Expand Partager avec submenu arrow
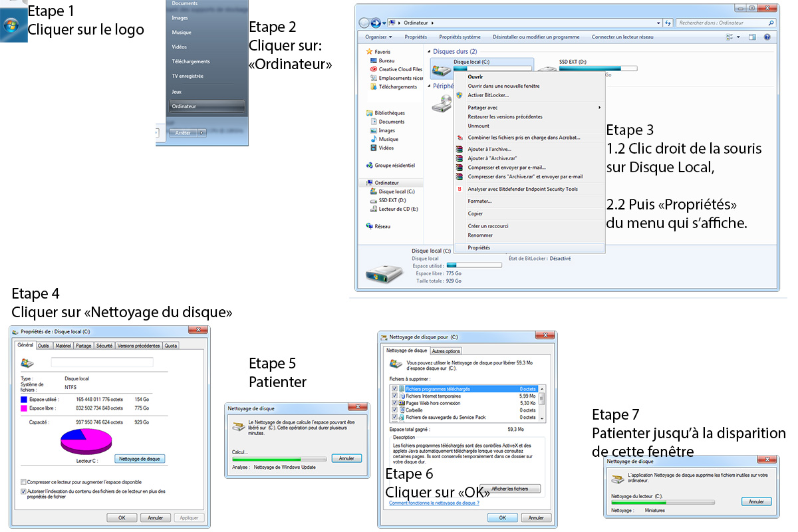The image size is (798, 532). point(599,107)
